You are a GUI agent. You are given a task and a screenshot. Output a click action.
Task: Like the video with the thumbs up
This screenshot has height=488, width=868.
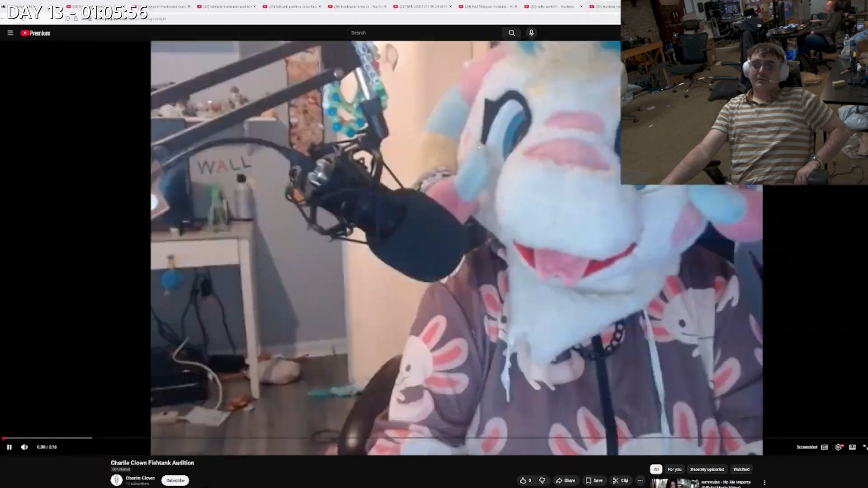(x=525, y=480)
